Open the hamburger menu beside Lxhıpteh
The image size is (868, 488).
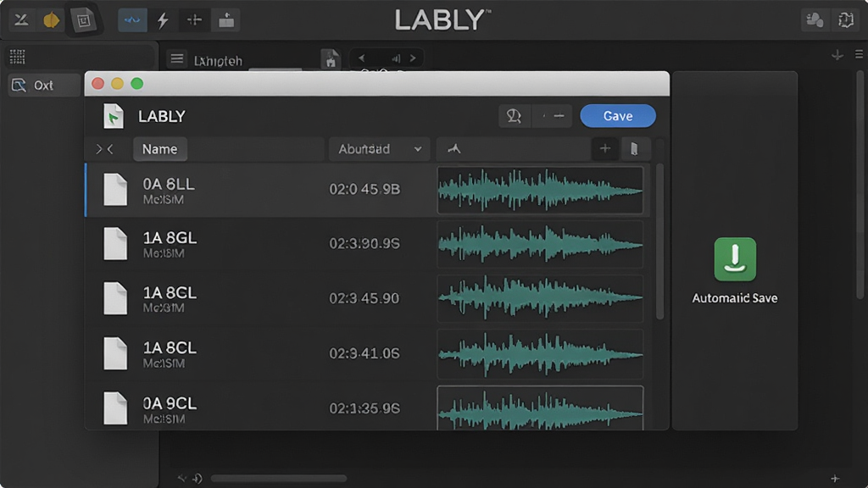tap(177, 58)
